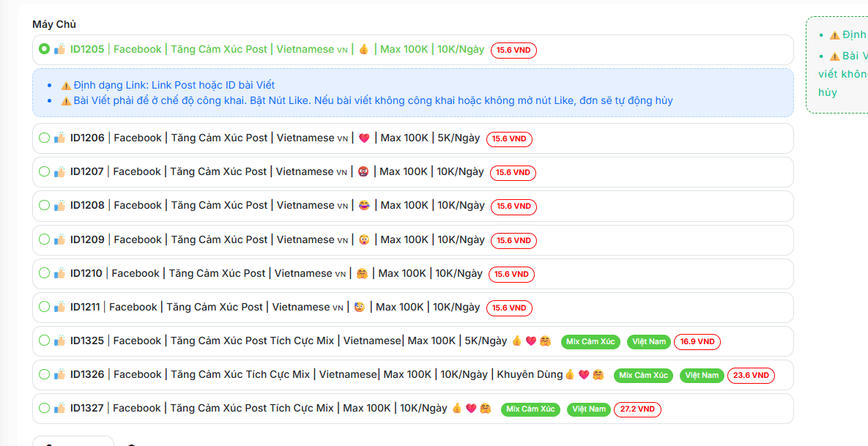Click the 15.6 VND price badge on ID1205
The width and height of the screenshot is (868, 446).
point(513,51)
